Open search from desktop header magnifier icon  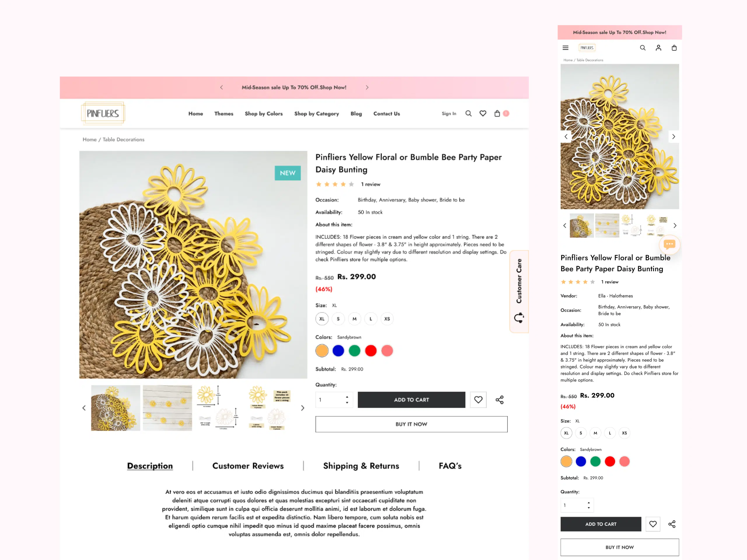tap(468, 113)
